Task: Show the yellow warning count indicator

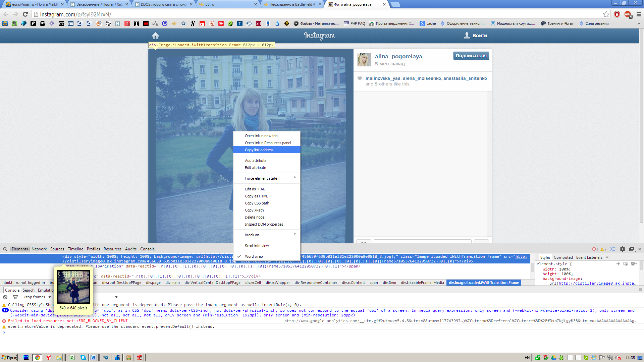Action: [603, 249]
